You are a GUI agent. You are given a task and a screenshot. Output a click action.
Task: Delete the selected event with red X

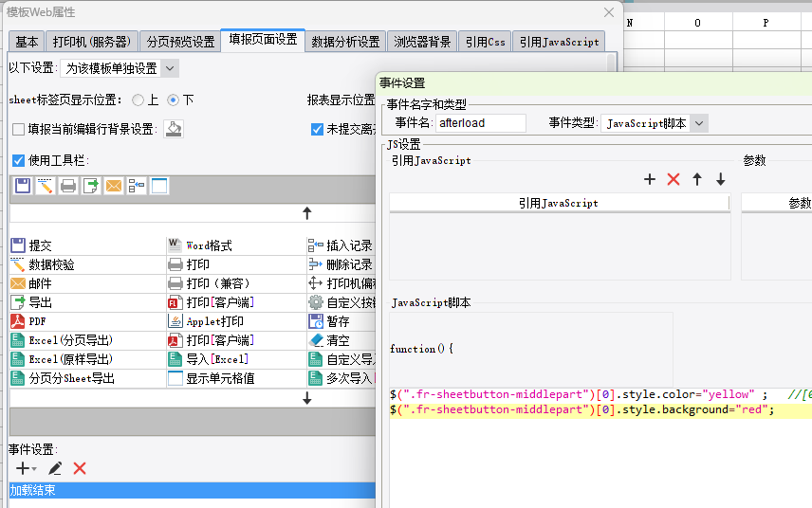[x=80, y=468]
